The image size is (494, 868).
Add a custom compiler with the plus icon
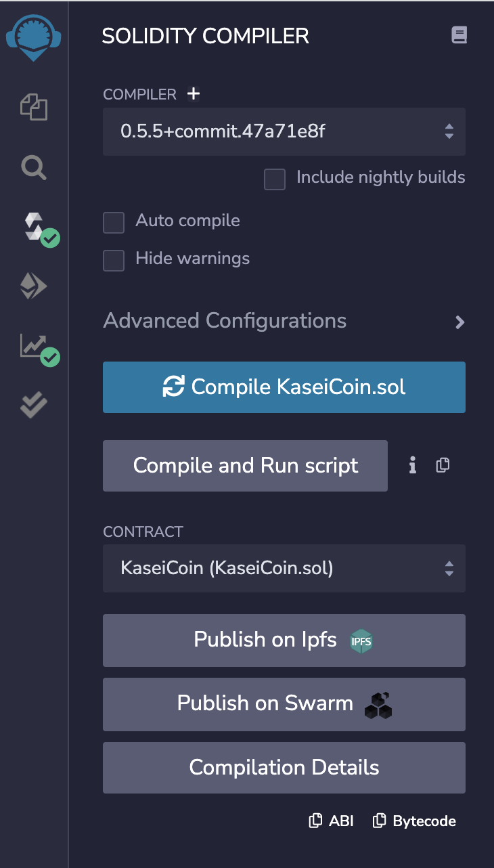coord(193,94)
